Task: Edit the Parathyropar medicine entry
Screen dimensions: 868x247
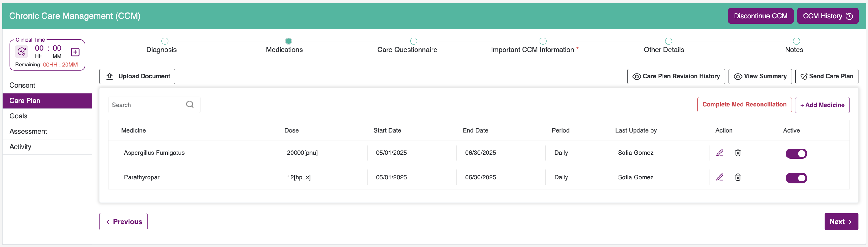Action: (x=720, y=177)
